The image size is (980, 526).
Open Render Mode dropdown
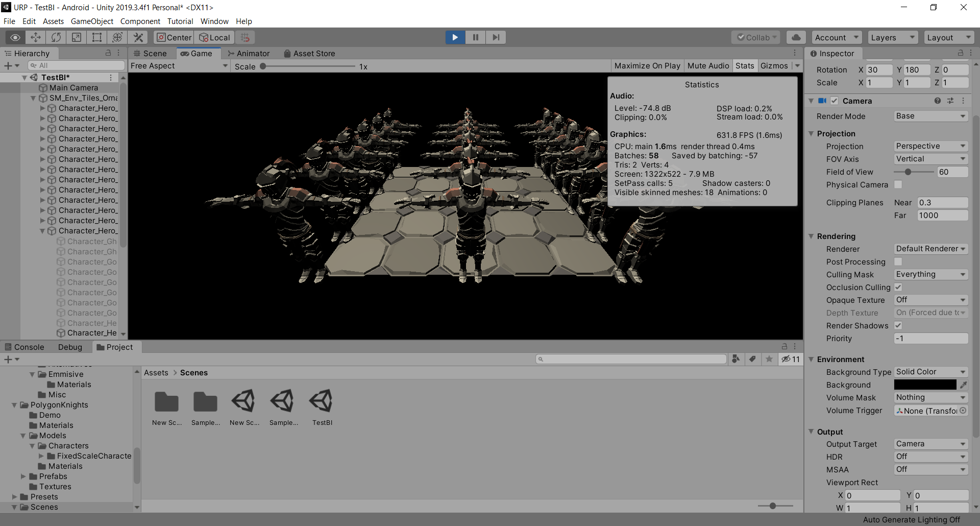pyautogui.click(x=931, y=116)
